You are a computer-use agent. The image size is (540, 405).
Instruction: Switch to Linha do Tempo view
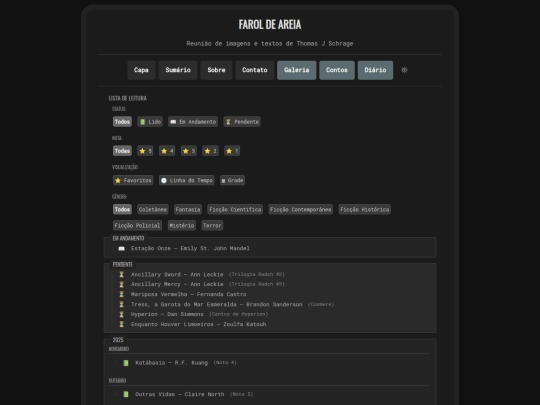pos(187,180)
